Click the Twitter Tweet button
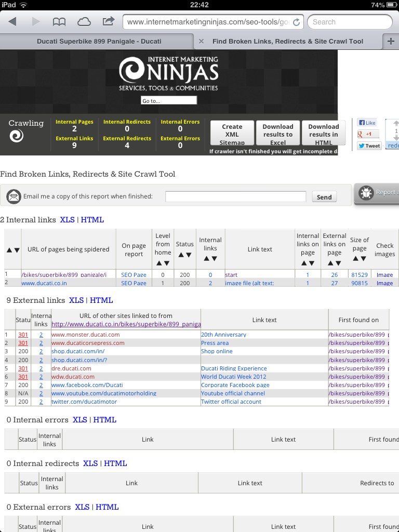The image size is (399, 532). (x=369, y=146)
